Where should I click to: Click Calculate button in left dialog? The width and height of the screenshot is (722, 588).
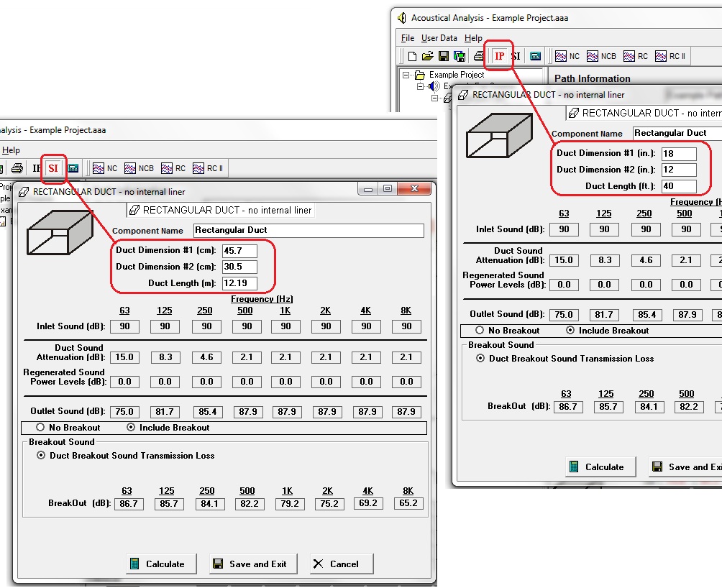point(161,564)
